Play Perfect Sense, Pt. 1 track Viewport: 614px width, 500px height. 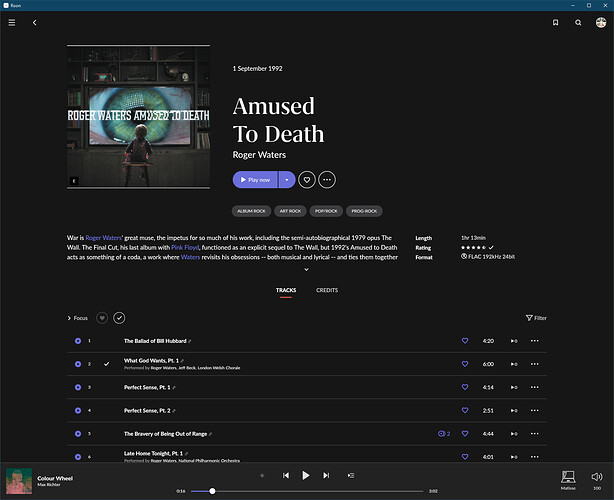pos(78,387)
